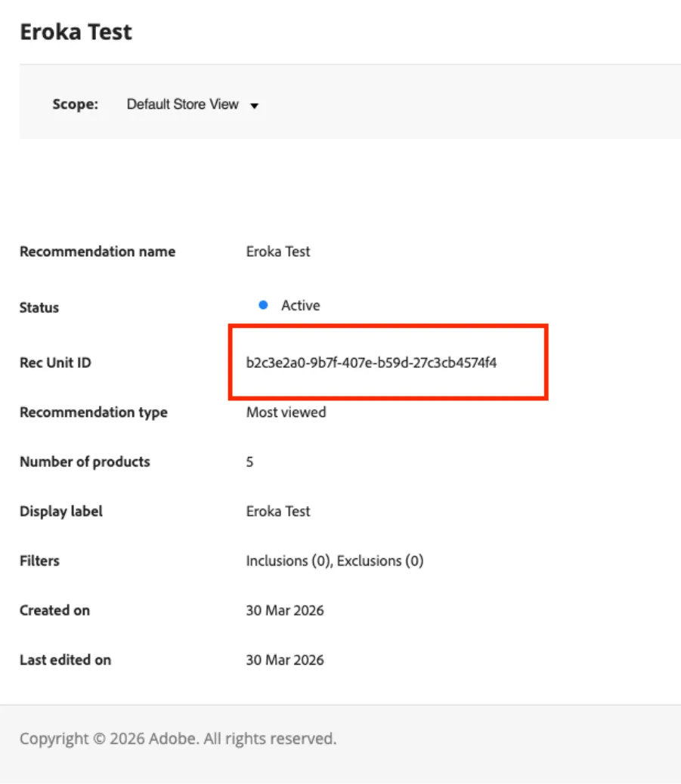
Task: Click the scope dropdown arrow icon
Action: tap(254, 106)
